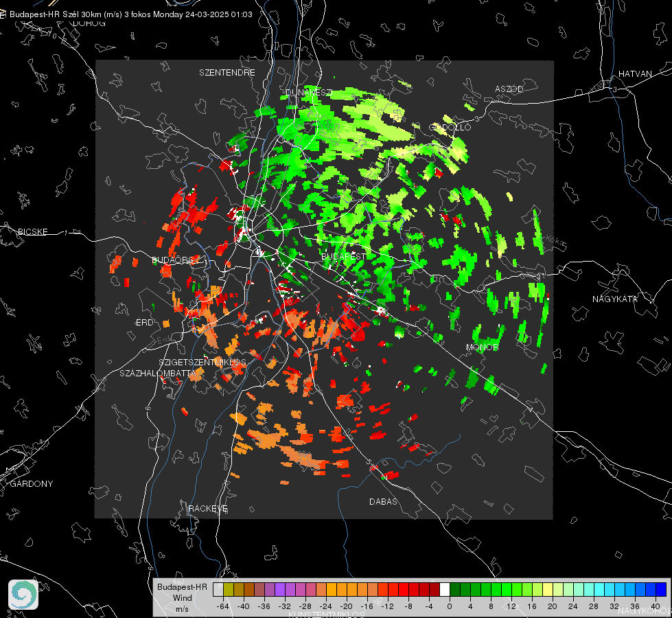Click the ÉRD town label
This screenshot has width=672, height=618.
pyautogui.click(x=144, y=323)
